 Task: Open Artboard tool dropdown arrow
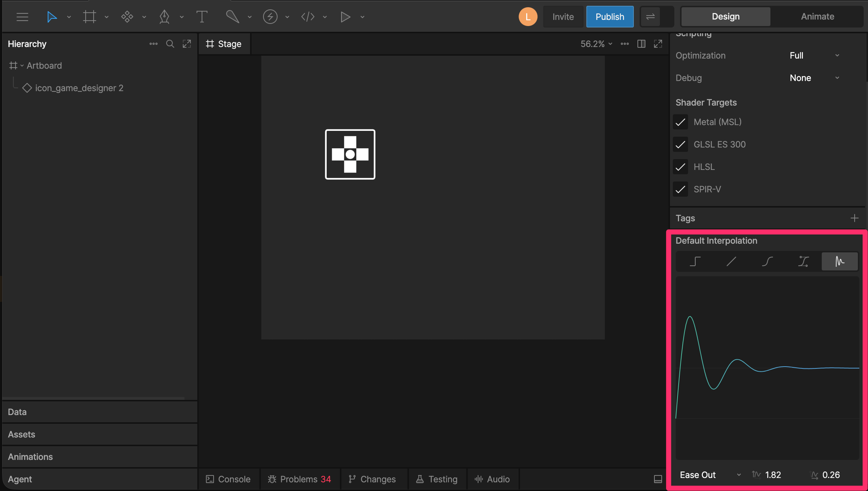click(107, 17)
